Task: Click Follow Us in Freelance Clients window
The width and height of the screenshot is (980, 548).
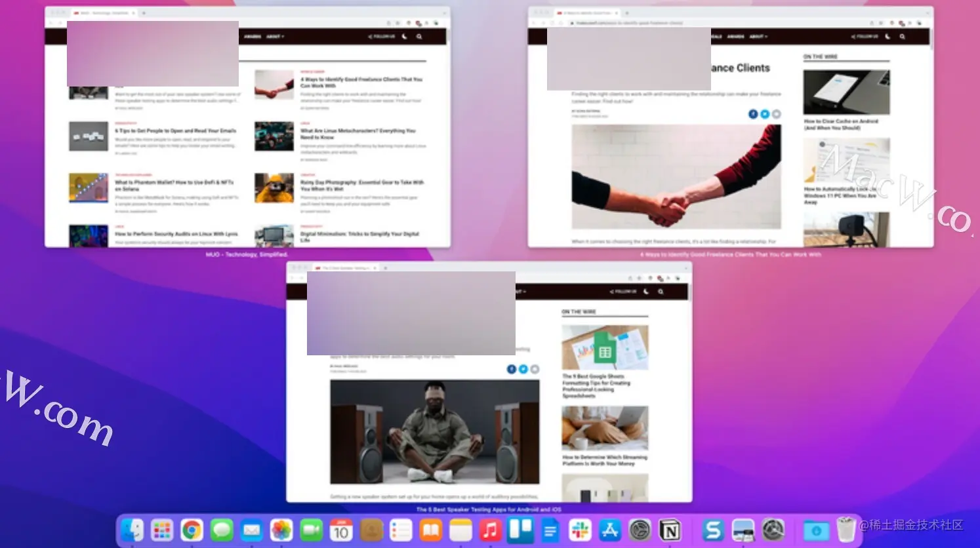Action: [x=865, y=37]
